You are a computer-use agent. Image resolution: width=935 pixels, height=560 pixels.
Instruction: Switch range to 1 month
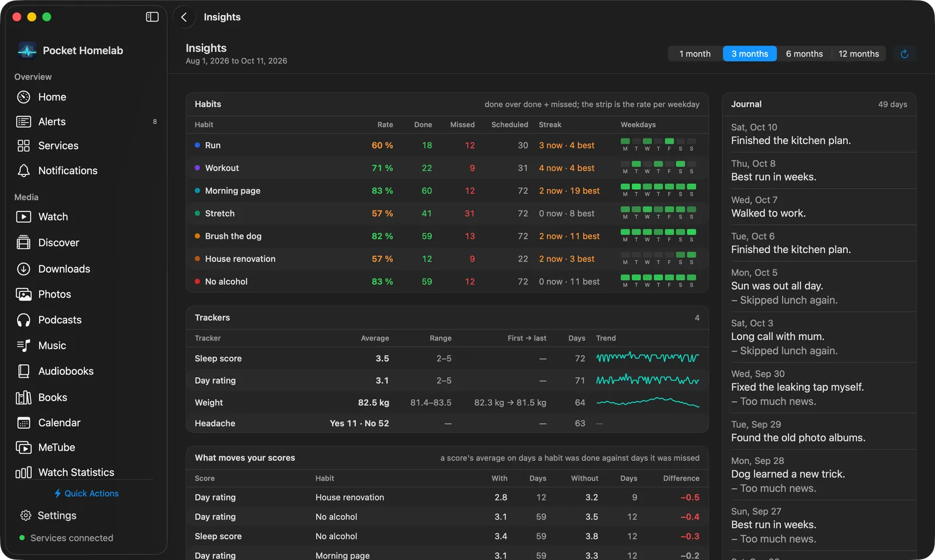point(695,54)
